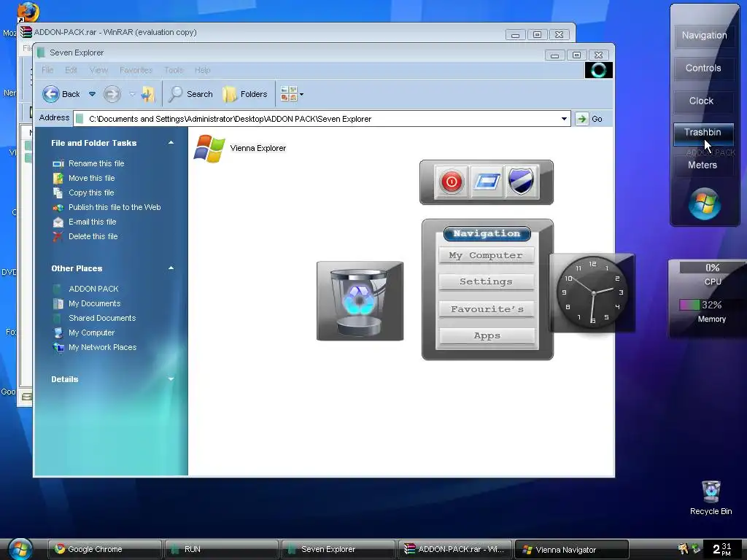Click Publish this file to the Web
747x560 pixels.
(x=107, y=207)
